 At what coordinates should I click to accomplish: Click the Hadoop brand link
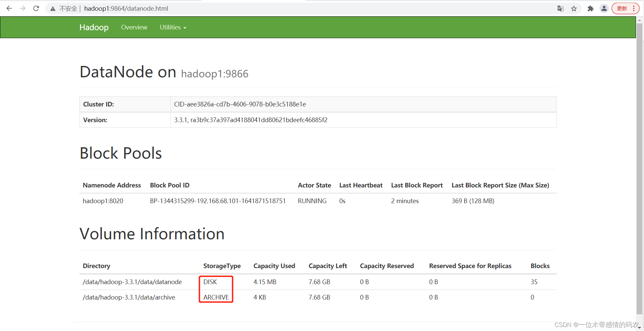point(94,27)
